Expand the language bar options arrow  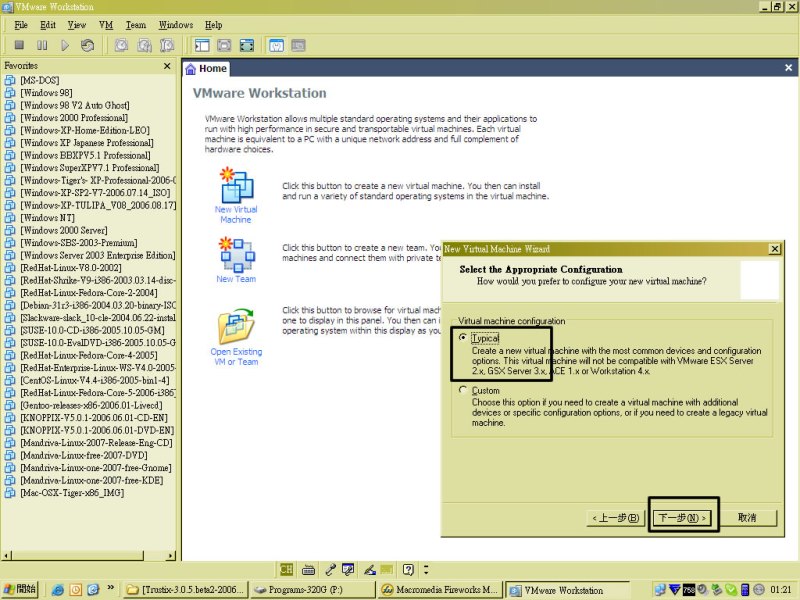pos(426,569)
